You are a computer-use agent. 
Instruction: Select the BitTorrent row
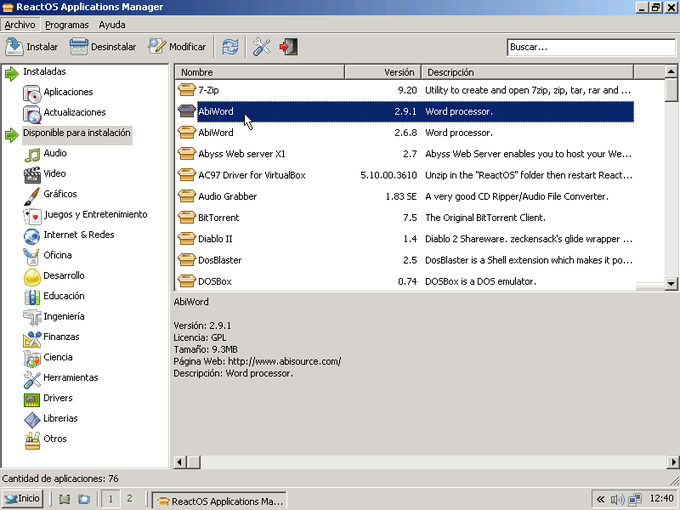click(405, 218)
